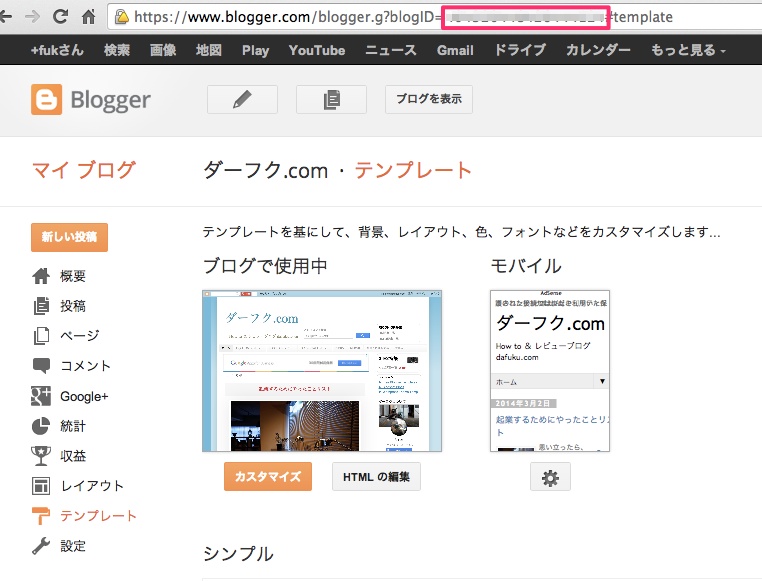Click the ページ pages icon in sidebar
This screenshot has height=581, width=762.
pos(41,336)
